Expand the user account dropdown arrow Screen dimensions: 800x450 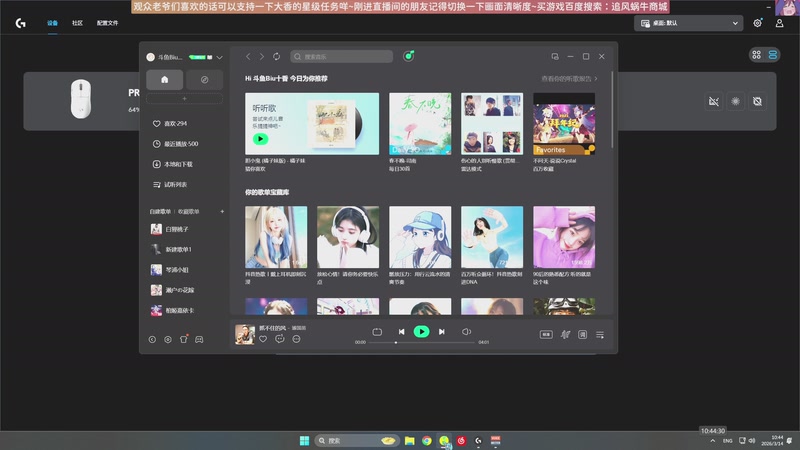(219, 57)
